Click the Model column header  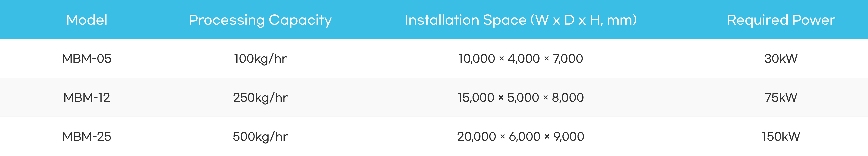coord(87,20)
